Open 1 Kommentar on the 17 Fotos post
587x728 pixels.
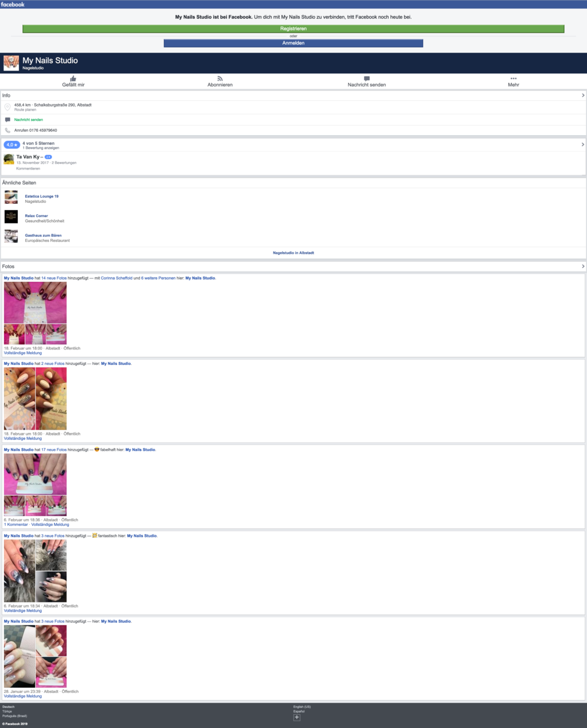tap(15, 525)
